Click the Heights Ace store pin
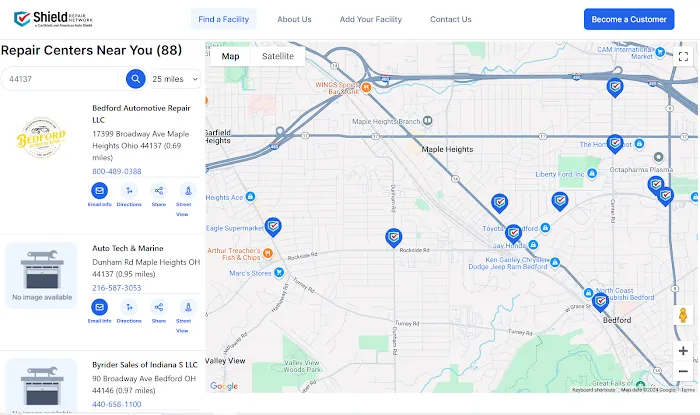The height and width of the screenshot is (415, 700). point(250,196)
